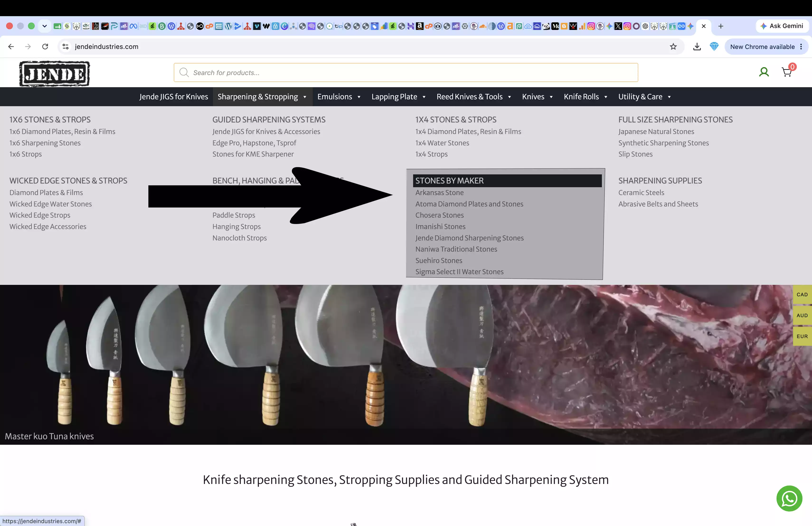The width and height of the screenshot is (812, 526).
Task: Switch to the Amazon tab
Action: [x=420, y=26]
